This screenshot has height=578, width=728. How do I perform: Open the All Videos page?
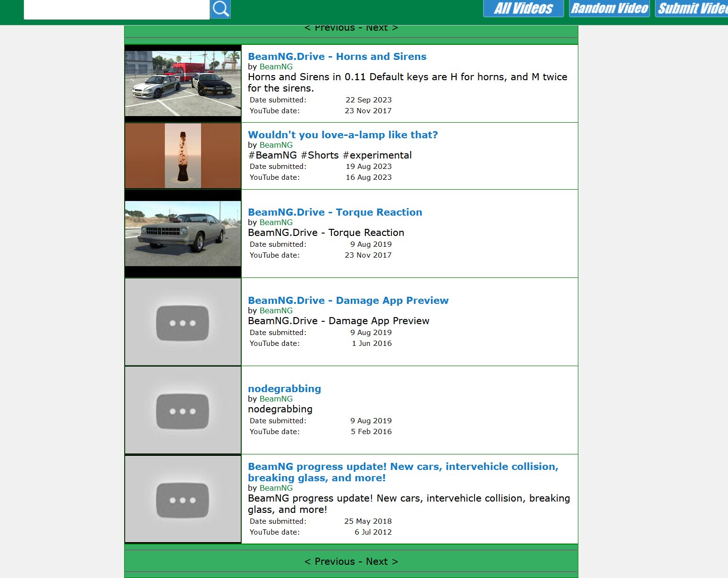[x=524, y=8]
